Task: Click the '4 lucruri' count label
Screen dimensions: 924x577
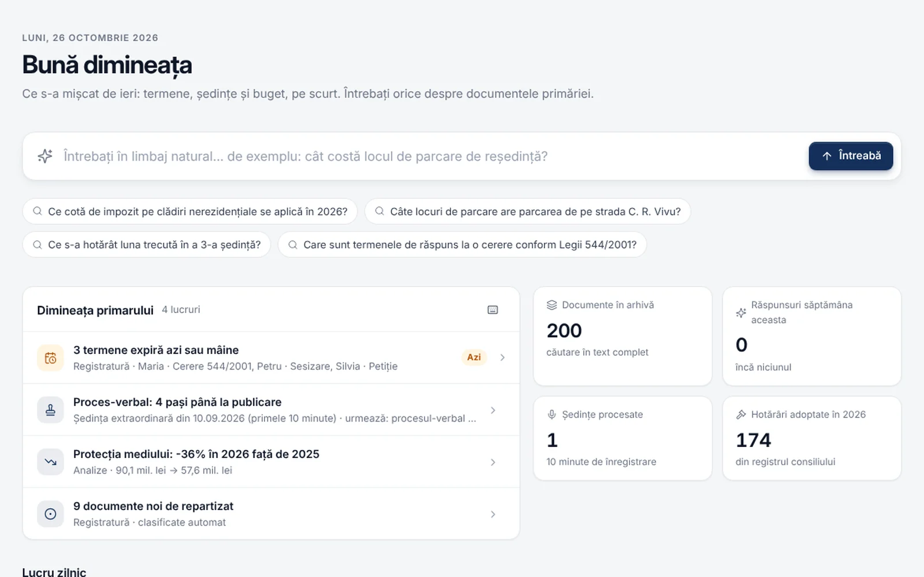Action: 181,310
